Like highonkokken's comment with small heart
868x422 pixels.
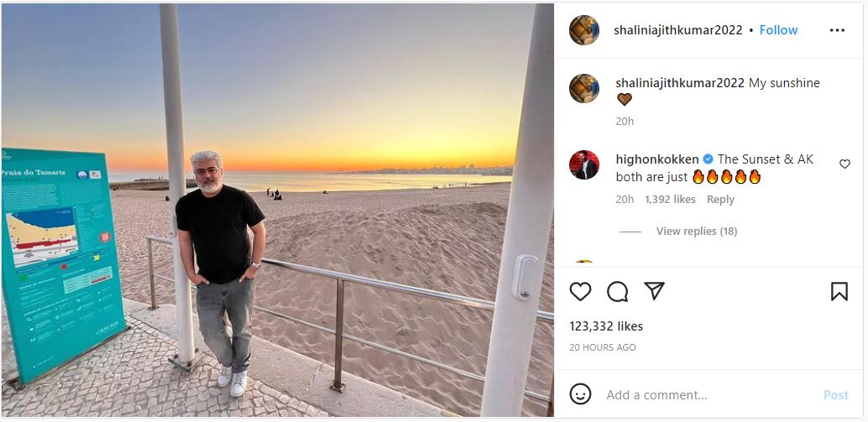pos(844,164)
